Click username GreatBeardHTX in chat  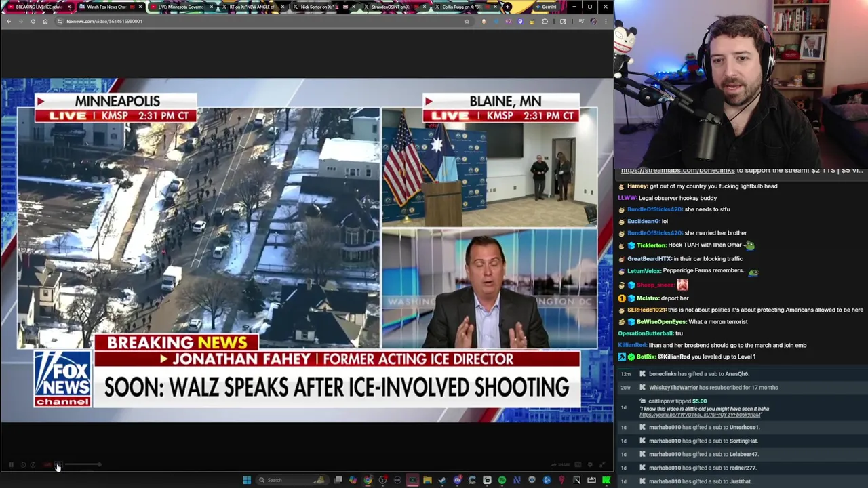pyautogui.click(x=649, y=259)
